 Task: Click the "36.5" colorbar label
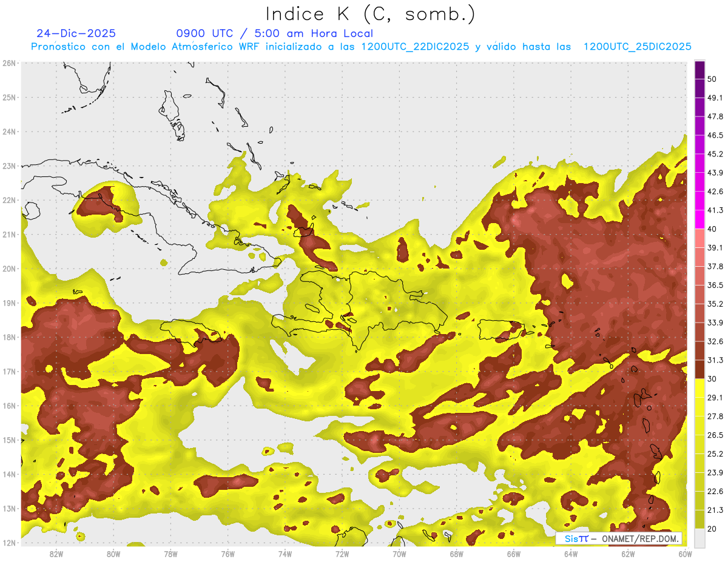(x=715, y=285)
